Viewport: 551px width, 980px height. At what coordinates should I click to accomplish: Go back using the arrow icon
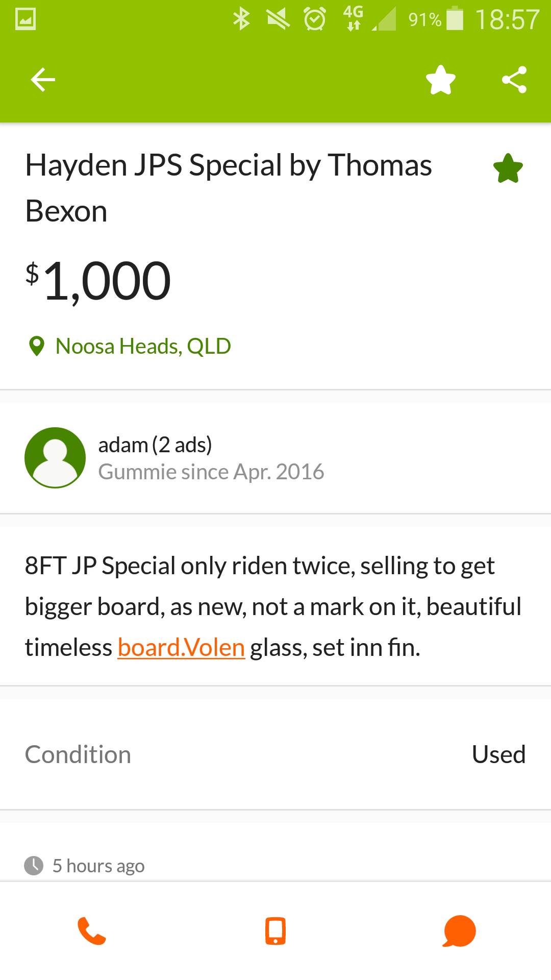point(43,80)
